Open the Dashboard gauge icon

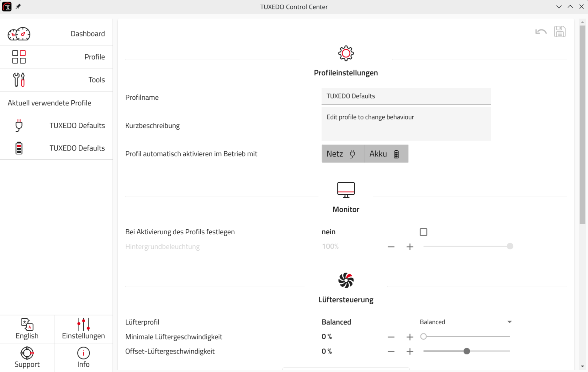tap(19, 34)
